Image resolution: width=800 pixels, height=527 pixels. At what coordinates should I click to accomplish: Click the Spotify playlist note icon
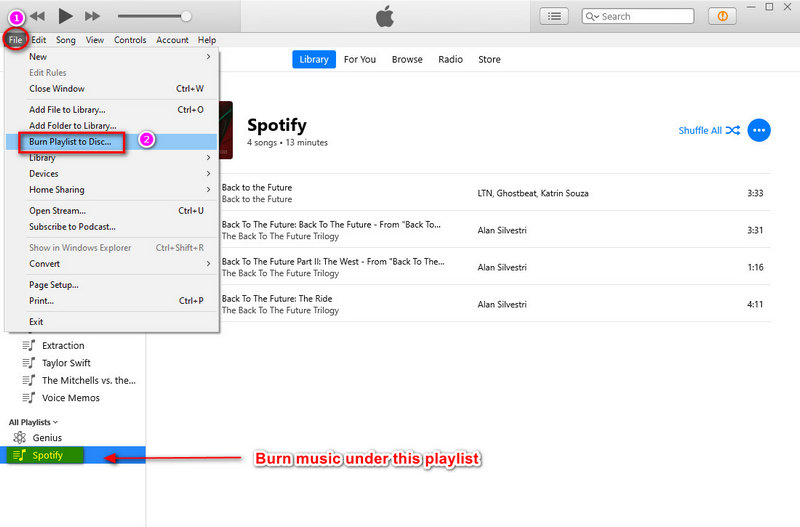(x=19, y=455)
